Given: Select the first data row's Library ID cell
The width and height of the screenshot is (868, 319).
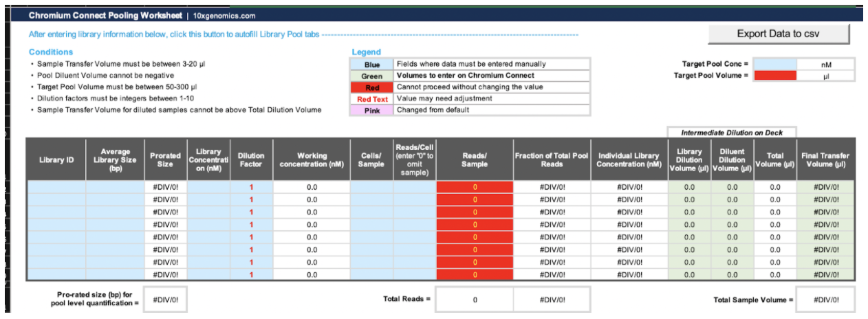Looking at the screenshot, I should coord(56,187).
